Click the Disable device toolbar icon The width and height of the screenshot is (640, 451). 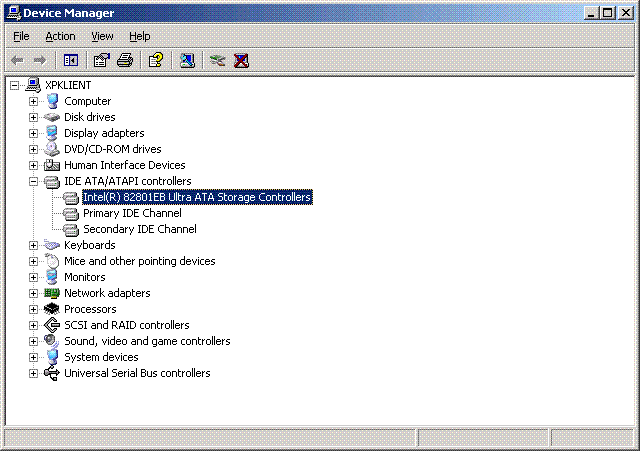218,61
